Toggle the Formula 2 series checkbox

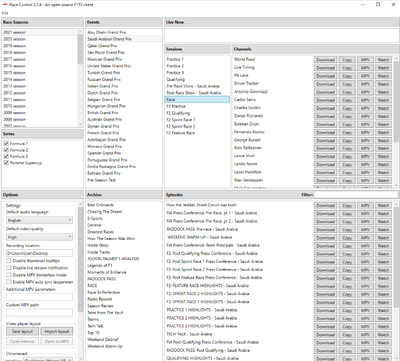(x=6, y=150)
